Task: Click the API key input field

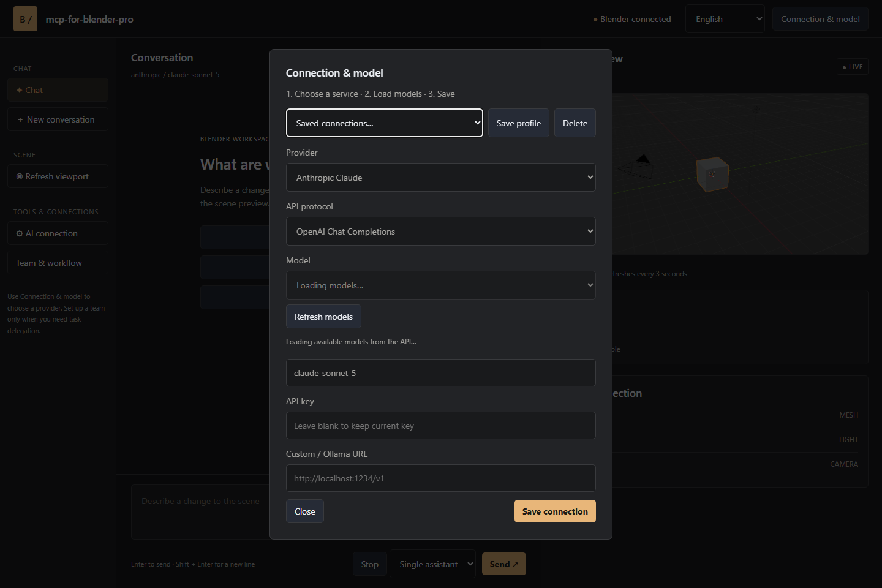Action: [440, 426]
